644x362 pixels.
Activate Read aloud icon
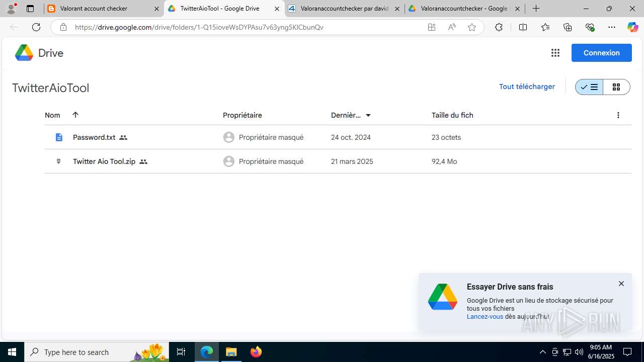click(x=452, y=27)
